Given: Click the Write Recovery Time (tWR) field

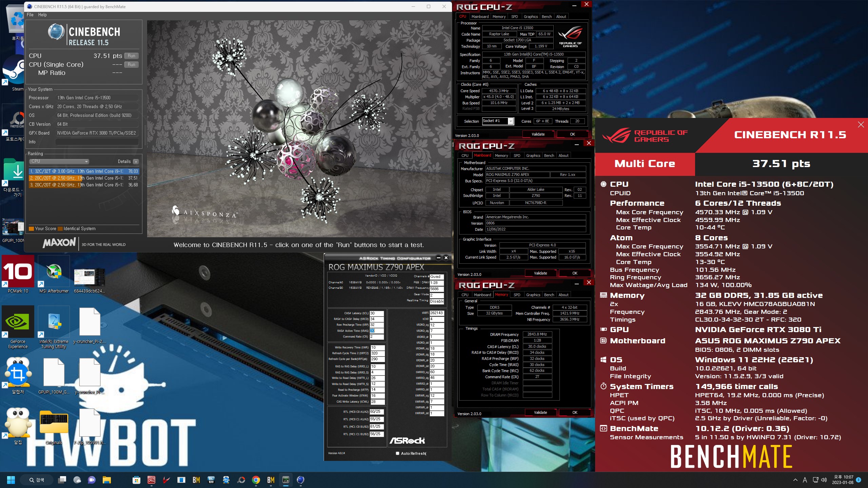Looking at the screenshot, I should click(x=377, y=347).
